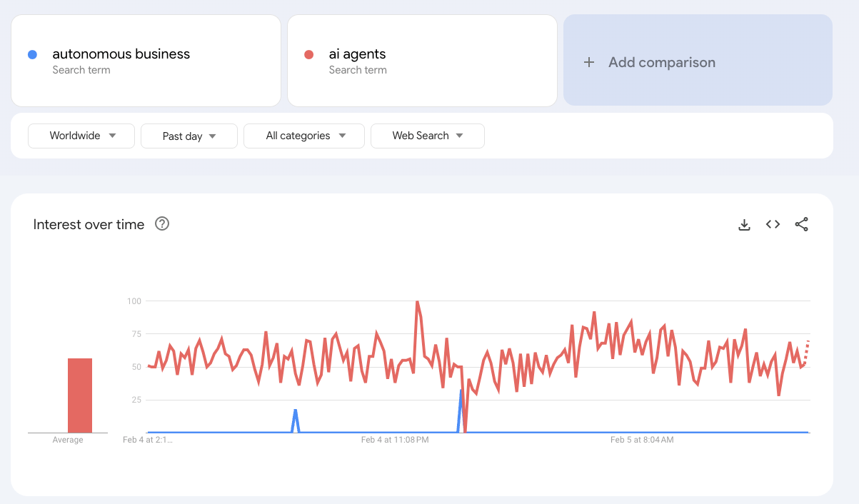The height and width of the screenshot is (504, 859).
Task: Open the Worldwide region dropdown
Action: [81, 136]
